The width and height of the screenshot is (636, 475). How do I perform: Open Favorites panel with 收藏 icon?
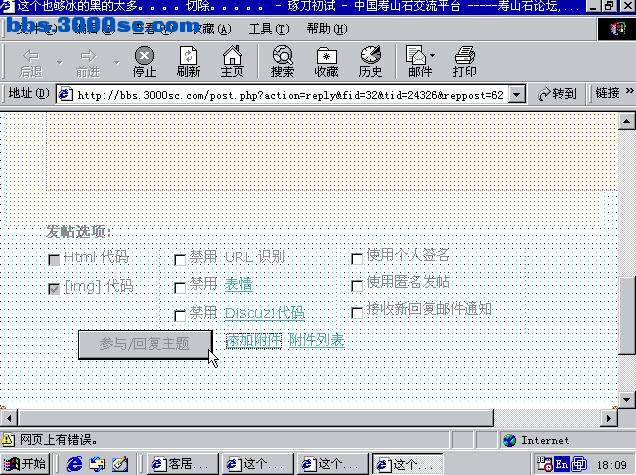pyautogui.click(x=327, y=62)
